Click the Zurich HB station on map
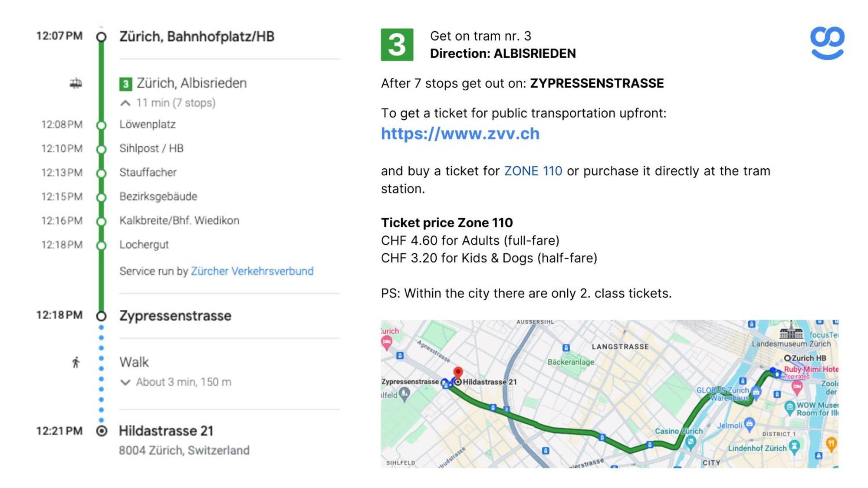This screenshot has width=868, height=488. (x=788, y=358)
